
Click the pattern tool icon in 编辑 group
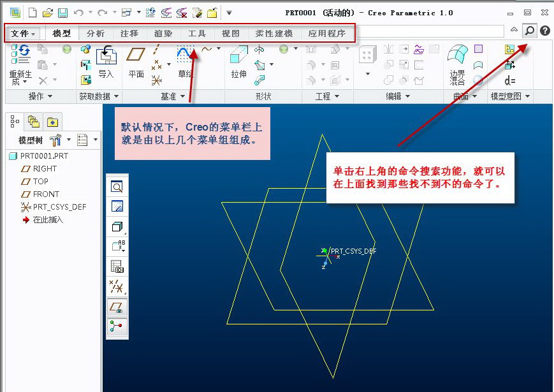point(367,55)
